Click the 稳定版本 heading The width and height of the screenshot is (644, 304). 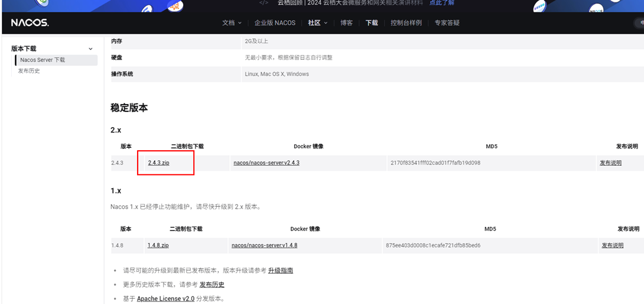tap(129, 108)
